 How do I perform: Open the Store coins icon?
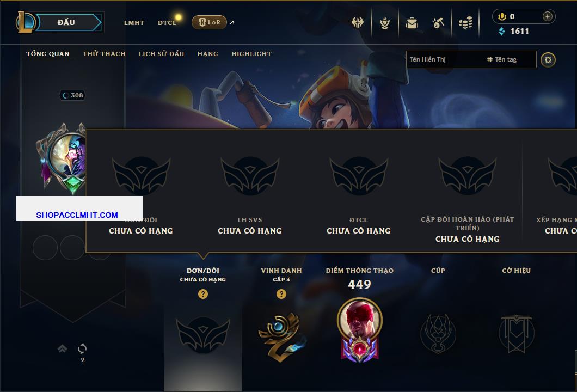465,23
